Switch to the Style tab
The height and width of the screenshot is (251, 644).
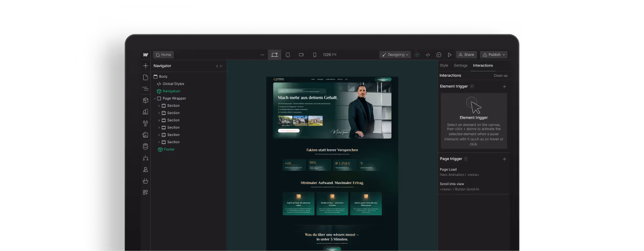click(x=444, y=65)
